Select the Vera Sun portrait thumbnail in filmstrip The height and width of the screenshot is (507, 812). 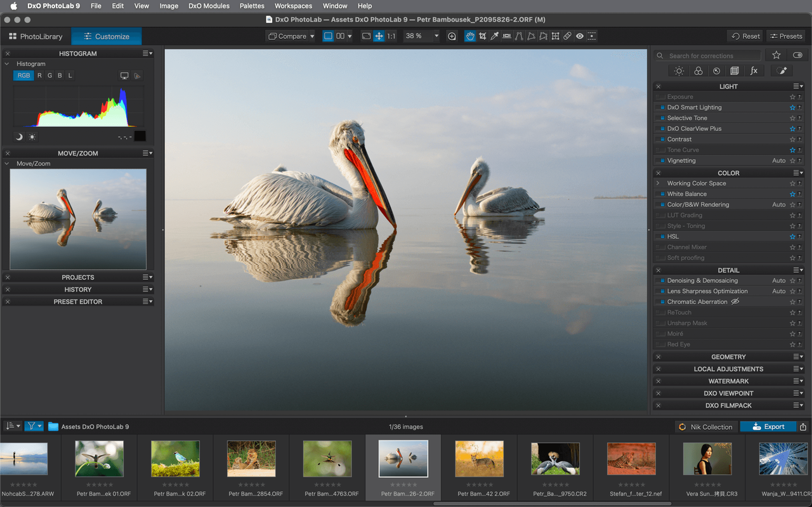tap(707, 458)
